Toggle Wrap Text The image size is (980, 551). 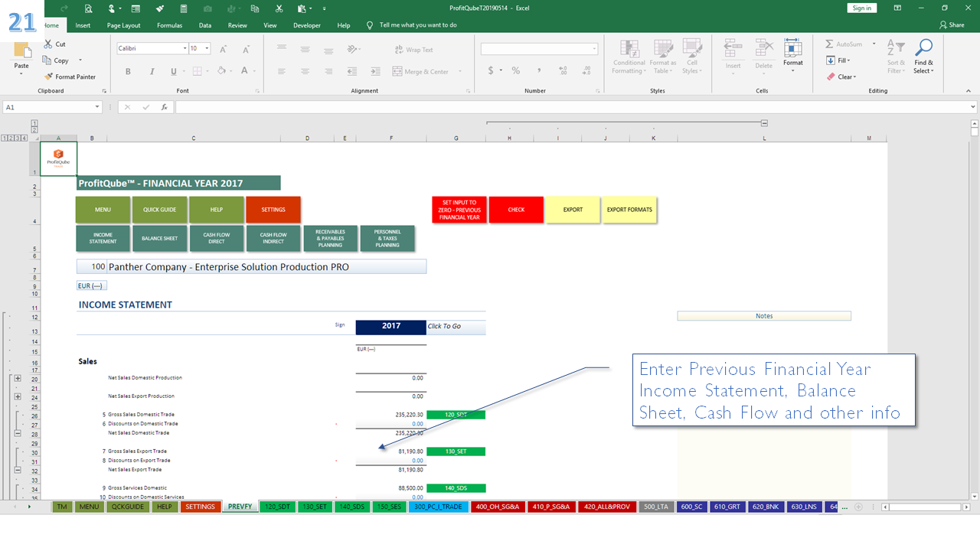pos(414,50)
